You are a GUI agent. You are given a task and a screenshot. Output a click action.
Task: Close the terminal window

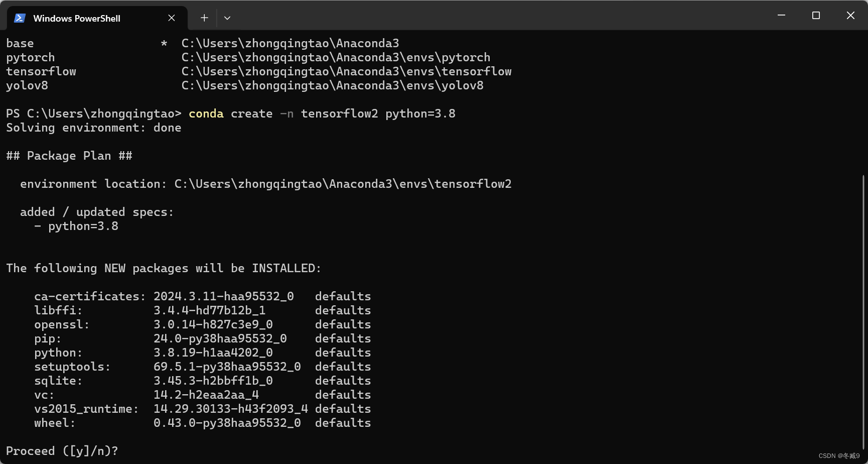pyautogui.click(x=850, y=15)
